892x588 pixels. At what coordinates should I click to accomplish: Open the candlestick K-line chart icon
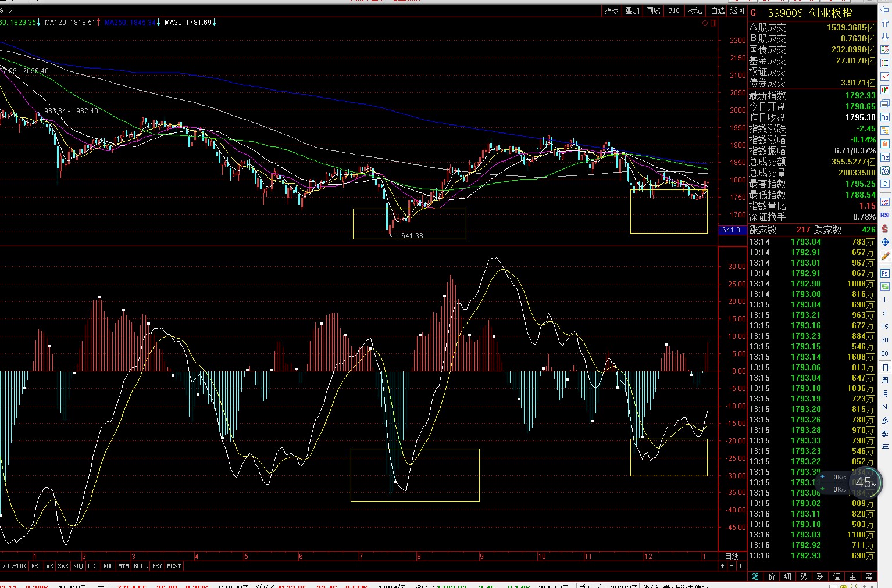pyautogui.click(x=884, y=89)
